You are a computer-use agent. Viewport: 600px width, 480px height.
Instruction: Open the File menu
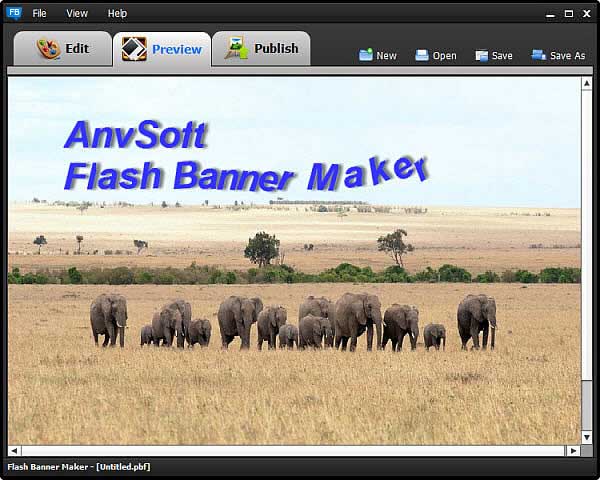coord(39,13)
